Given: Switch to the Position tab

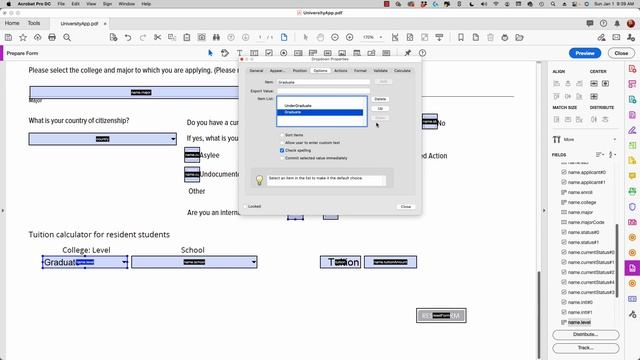Looking at the screenshot, I should (x=300, y=71).
